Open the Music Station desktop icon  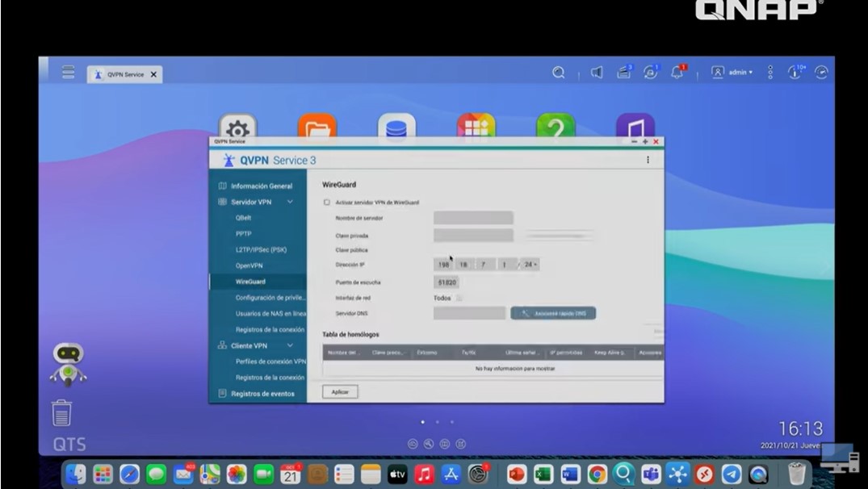pyautogui.click(x=635, y=126)
